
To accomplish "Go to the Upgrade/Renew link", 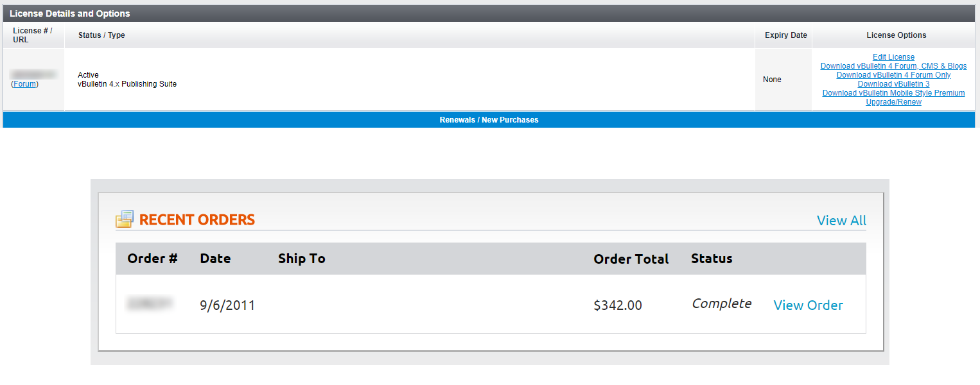I will point(893,102).
